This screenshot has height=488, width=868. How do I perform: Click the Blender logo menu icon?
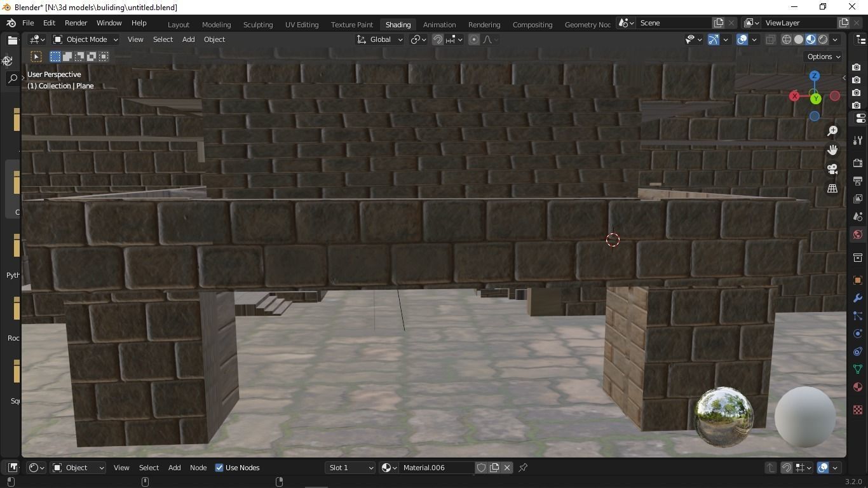(11, 23)
